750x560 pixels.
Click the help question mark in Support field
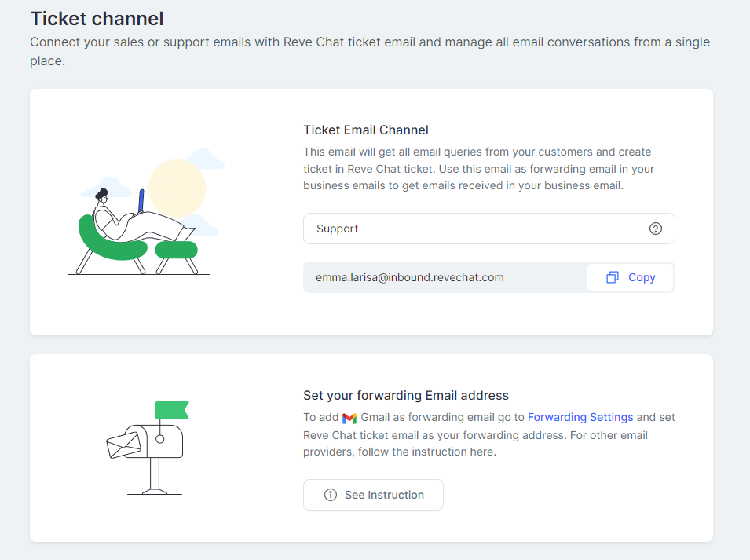(655, 229)
